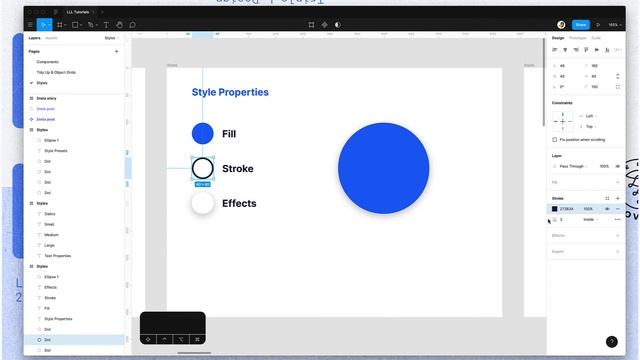
Task: Add an effect using Effects section plus
Action: [x=618, y=236]
